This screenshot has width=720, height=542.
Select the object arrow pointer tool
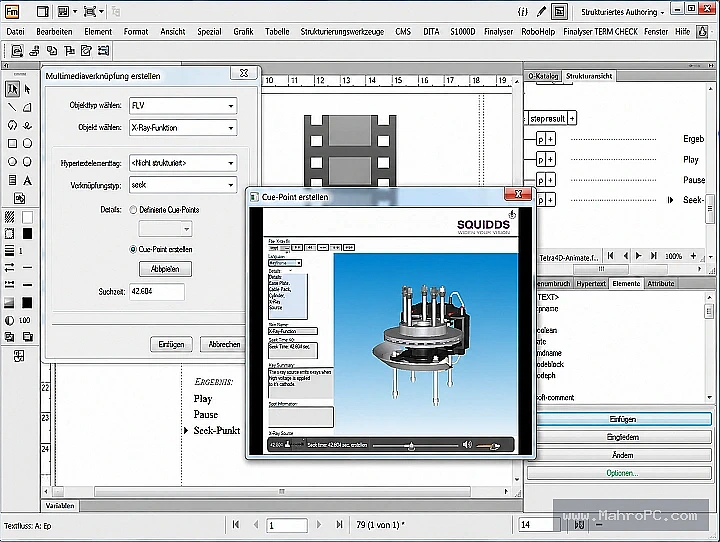[28, 89]
